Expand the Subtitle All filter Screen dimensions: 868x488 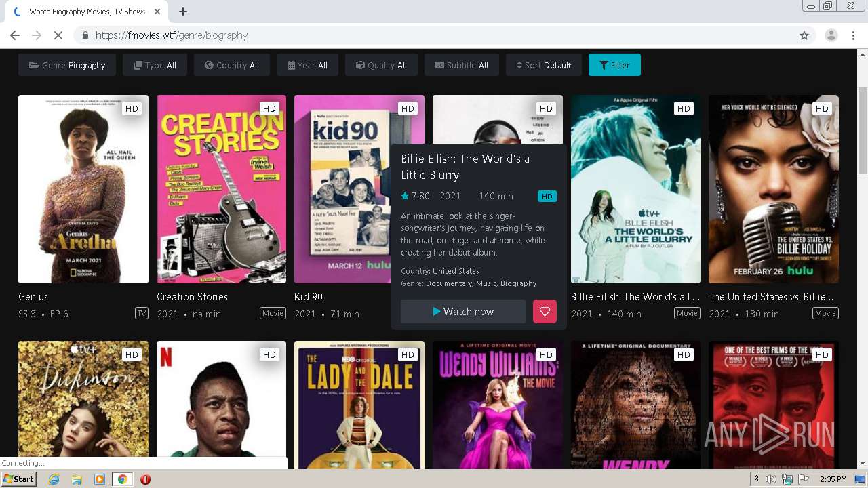(462, 65)
